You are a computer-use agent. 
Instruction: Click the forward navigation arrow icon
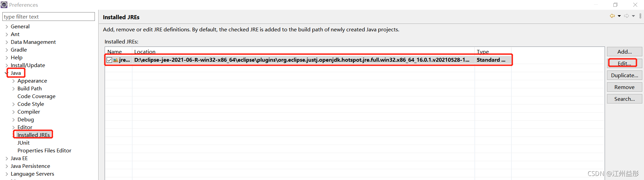point(627,16)
